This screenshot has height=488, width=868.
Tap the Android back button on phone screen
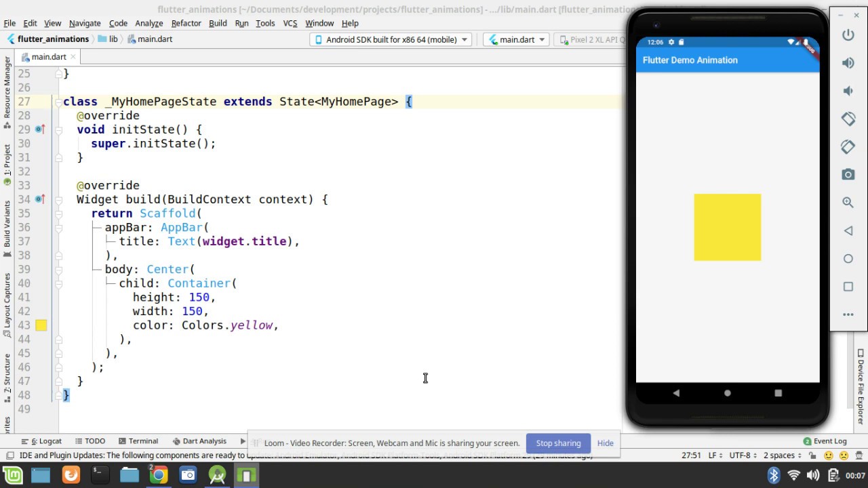[x=676, y=393]
